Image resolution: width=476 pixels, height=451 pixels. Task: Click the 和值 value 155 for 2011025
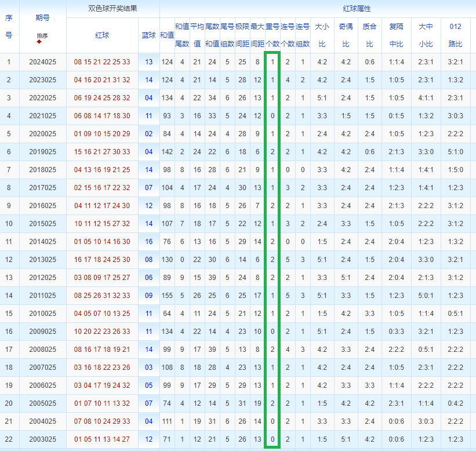(167, 296)
